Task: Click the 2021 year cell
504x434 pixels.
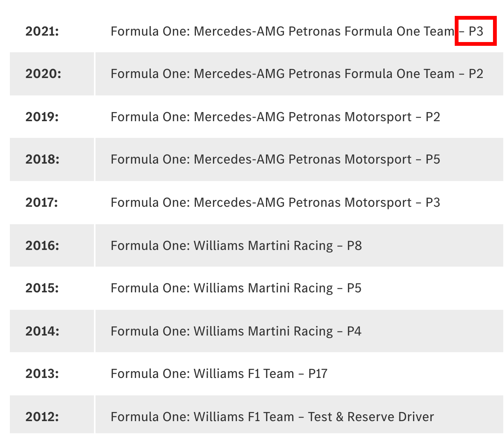Action: click(42, 31)
